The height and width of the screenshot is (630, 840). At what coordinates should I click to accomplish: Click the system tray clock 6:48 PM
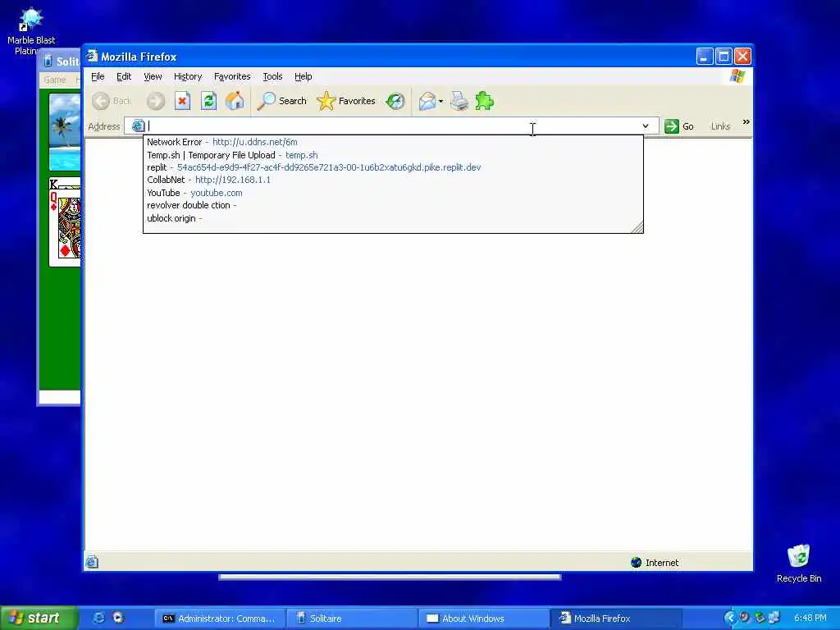(x=810, y=618)
